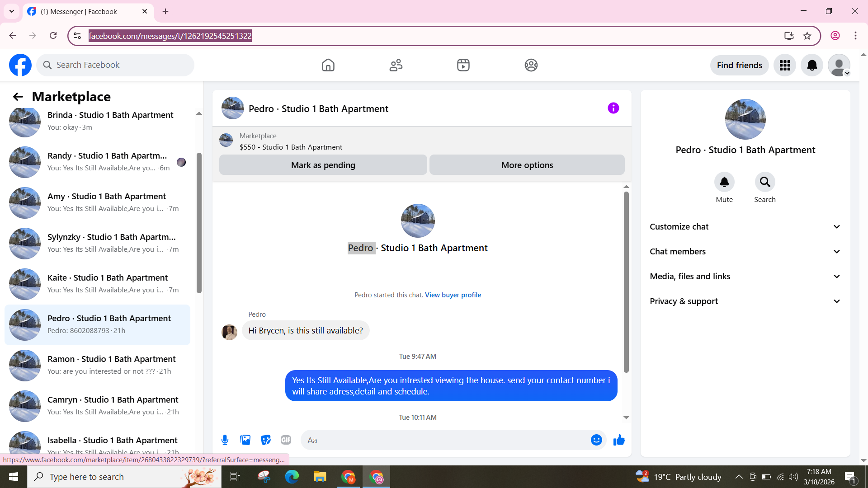The image size is (868, 488).
Task: Mute this conversation with bell icon
Action: tap(724, 182)
